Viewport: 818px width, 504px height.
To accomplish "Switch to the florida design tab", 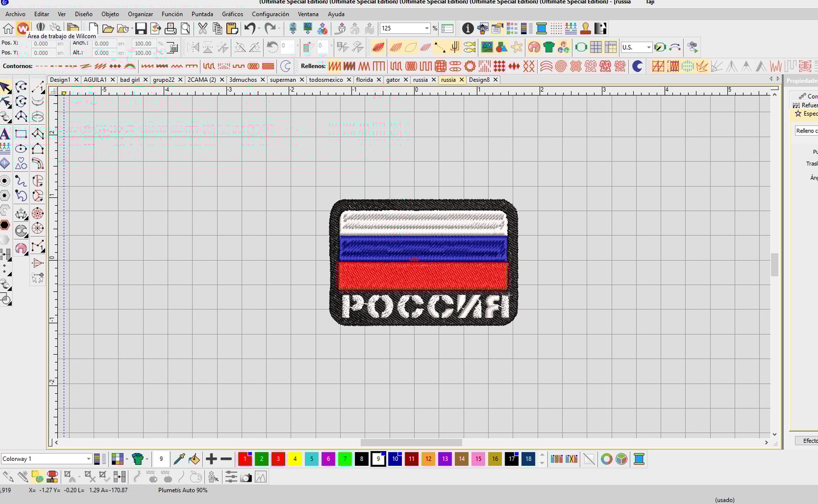I will pos(364,80).
